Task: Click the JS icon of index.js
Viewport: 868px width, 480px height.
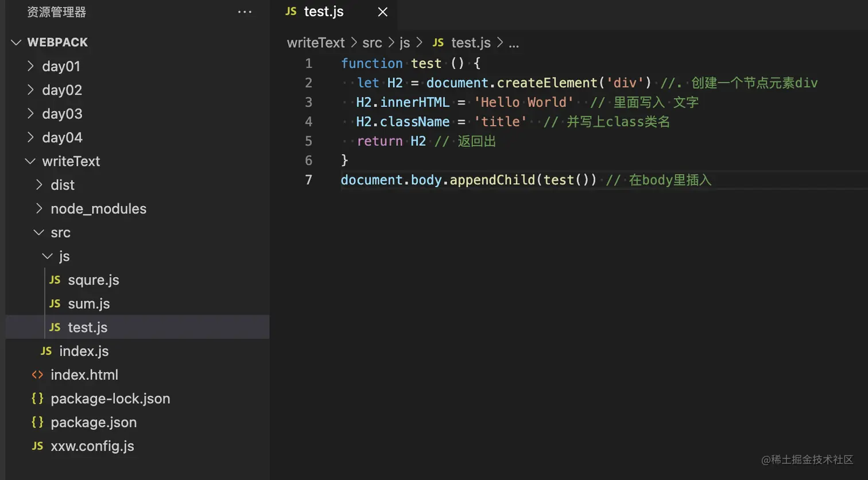Action: [x=46, y=351]
